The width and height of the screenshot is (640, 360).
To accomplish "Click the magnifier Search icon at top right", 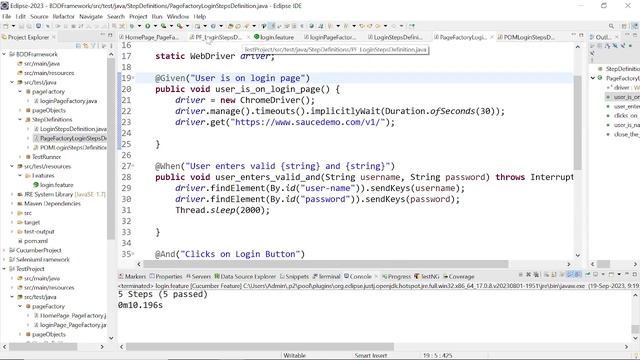I will pyautogui.click(x=611, y=26).
